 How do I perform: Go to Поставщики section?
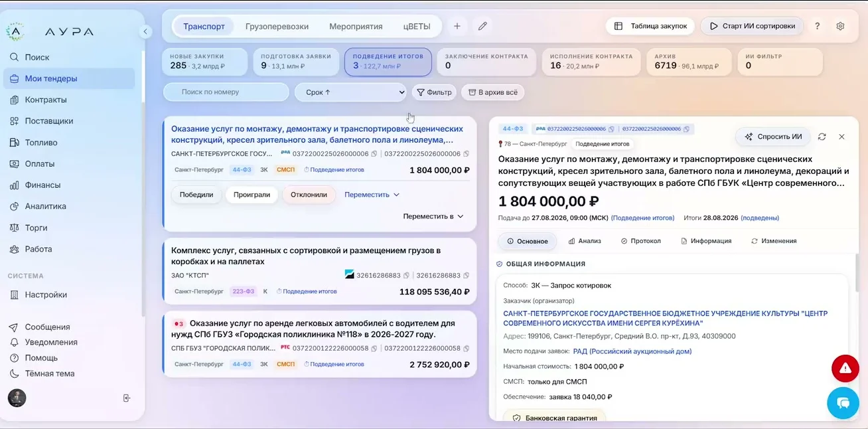70,121
